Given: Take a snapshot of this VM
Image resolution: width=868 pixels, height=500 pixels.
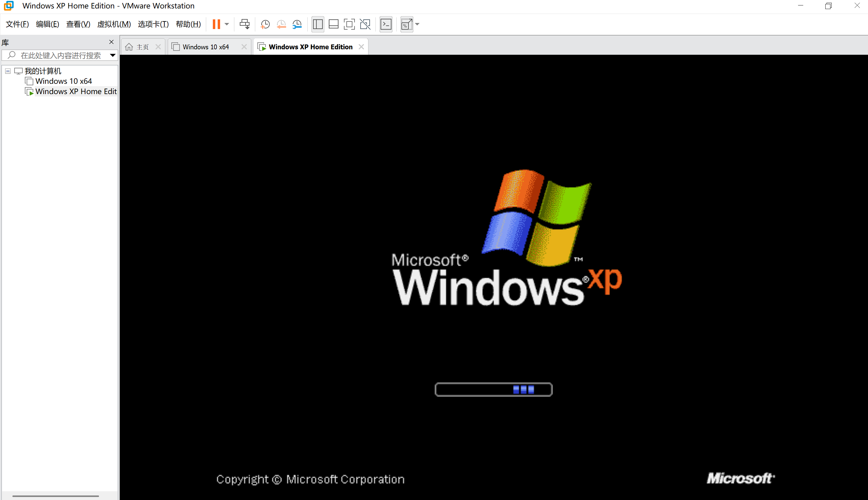Looking at the screenshot, I should pos(265,24).
